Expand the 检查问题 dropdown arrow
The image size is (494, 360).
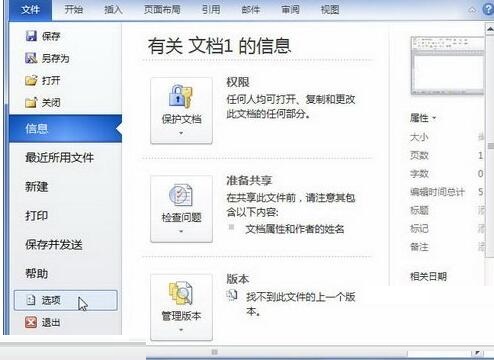(181, 231)
